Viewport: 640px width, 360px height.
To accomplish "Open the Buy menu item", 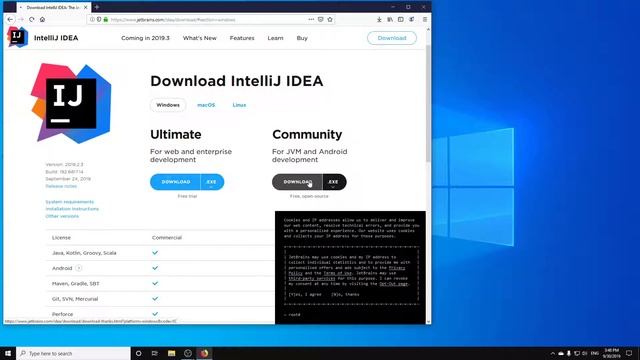I will 302,38.
